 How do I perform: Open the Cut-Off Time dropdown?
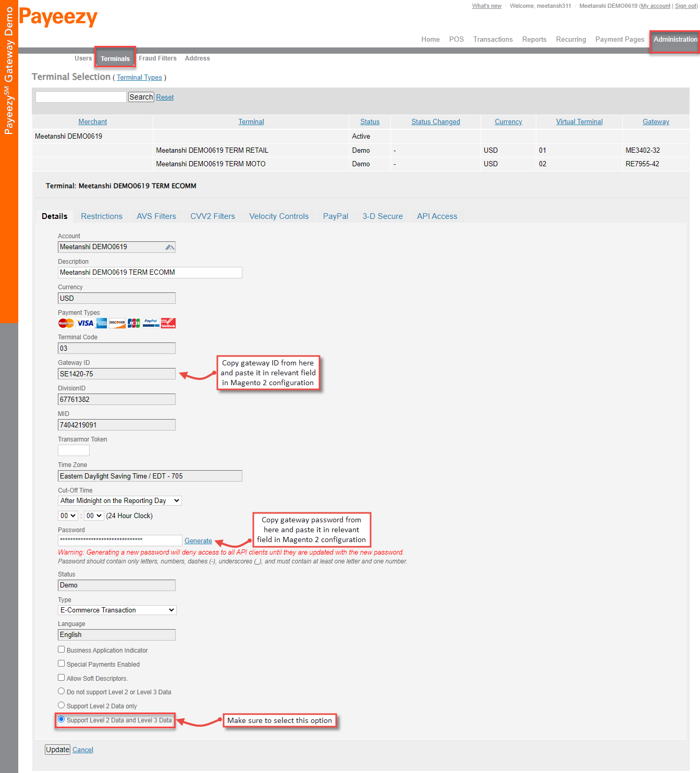coord(120,501)
